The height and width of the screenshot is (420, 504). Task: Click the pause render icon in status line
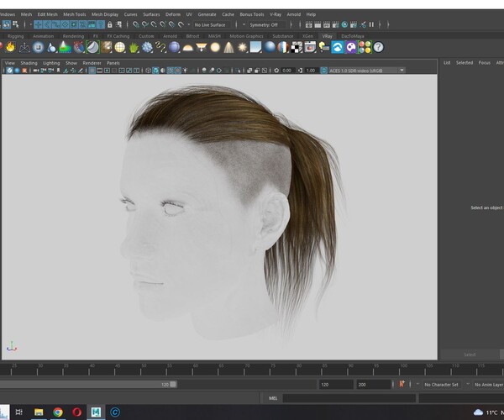371,24
